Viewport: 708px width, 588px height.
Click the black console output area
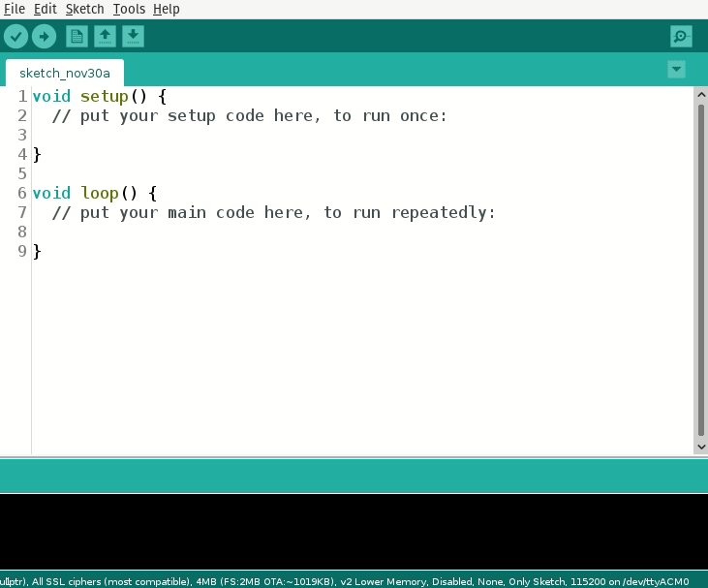point(354,530)
